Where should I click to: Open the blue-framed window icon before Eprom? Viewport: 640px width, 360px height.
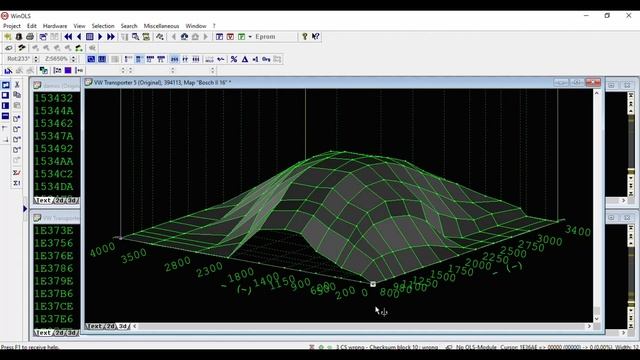pyautogui.click(x=219, y=37)
